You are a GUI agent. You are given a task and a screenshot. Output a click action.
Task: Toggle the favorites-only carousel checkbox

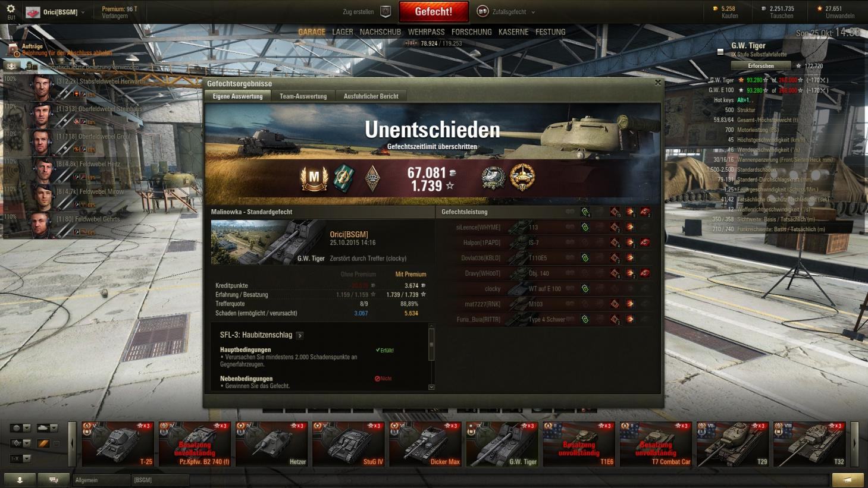coord(57,443)
